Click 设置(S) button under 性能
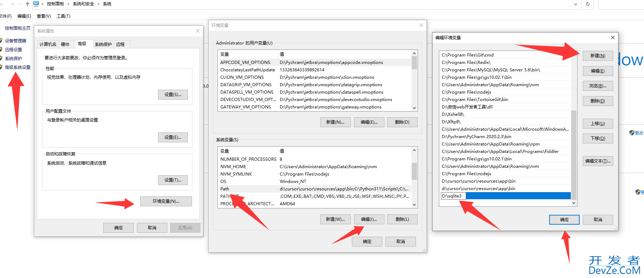Viewport: 644px width, 278px height. pyautogui.click(x=173, y=95)
